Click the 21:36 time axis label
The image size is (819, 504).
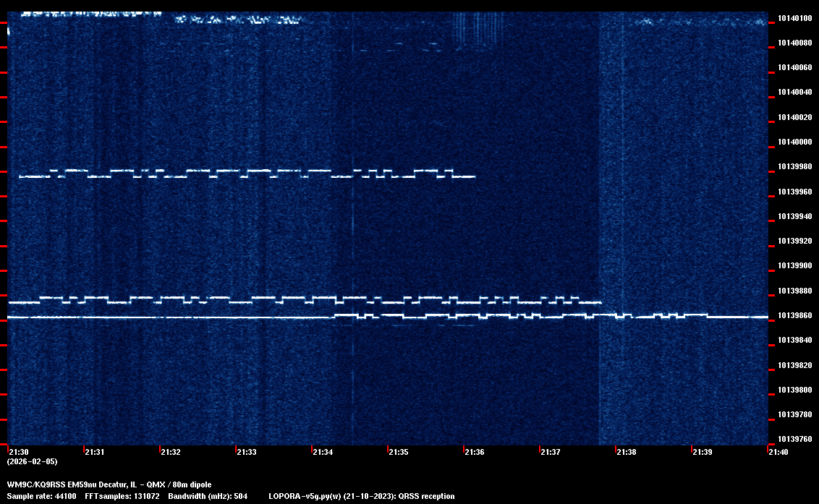[x=475, y=452]
